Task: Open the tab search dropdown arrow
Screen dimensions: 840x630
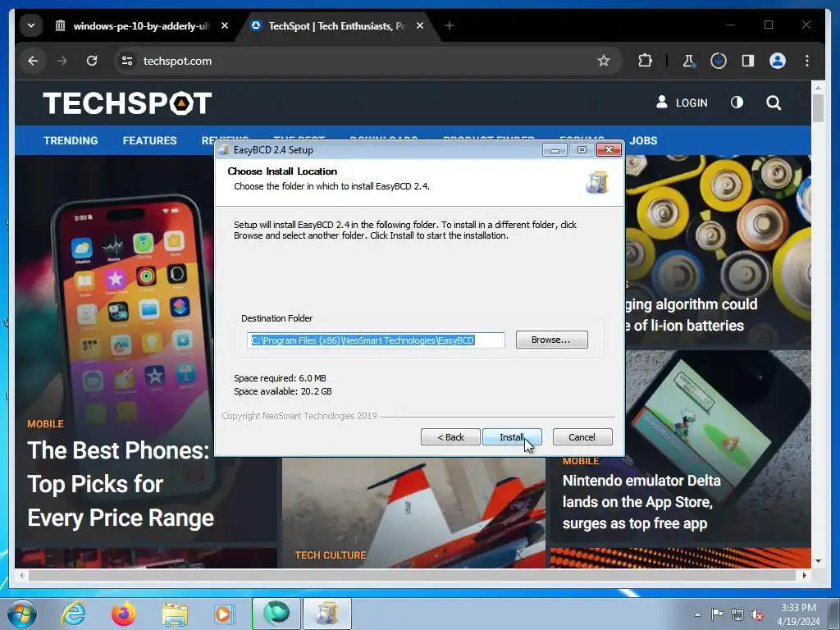Action: coord(31,25)
